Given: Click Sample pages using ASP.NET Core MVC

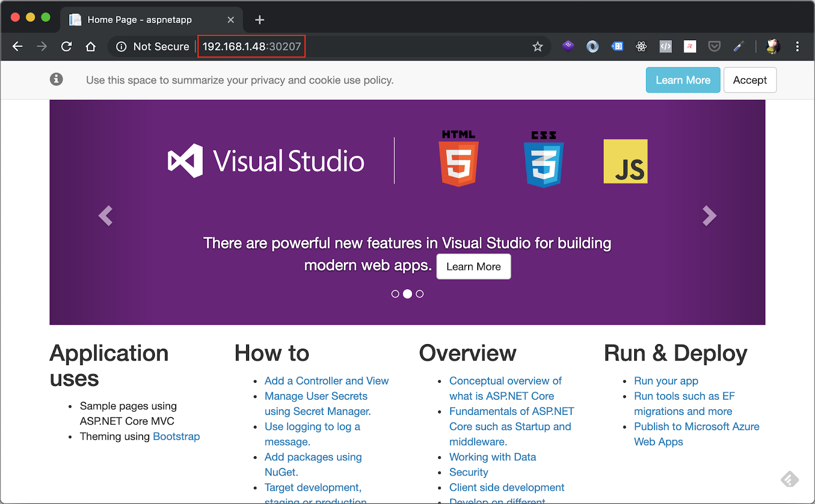Looking at the screenshot, I should (128, 413).
